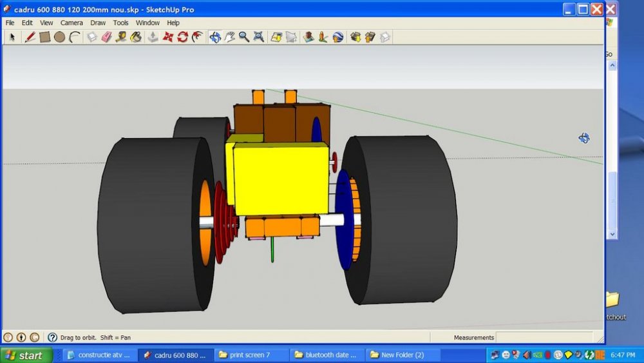Viewport: 644px width, 363px height.
Task: Pick the pink Eraser tool
Action: (x=107, y=37)
